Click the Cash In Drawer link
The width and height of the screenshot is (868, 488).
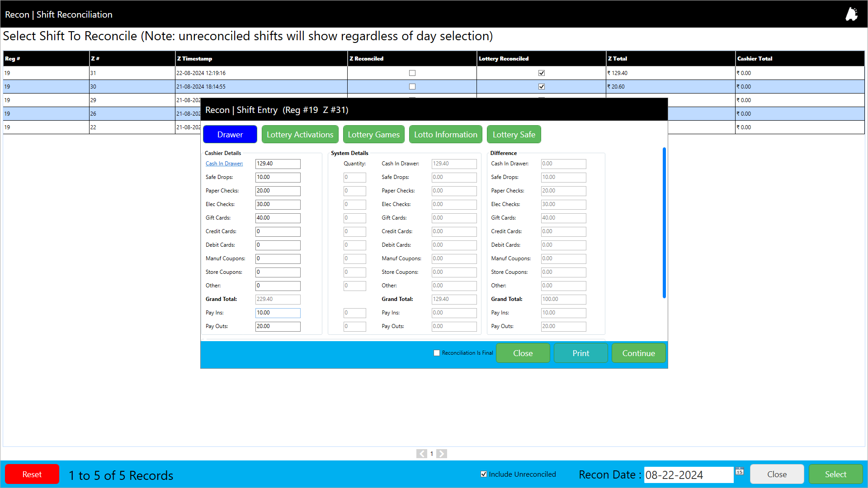pyautogui.click(x=224, y=164)
